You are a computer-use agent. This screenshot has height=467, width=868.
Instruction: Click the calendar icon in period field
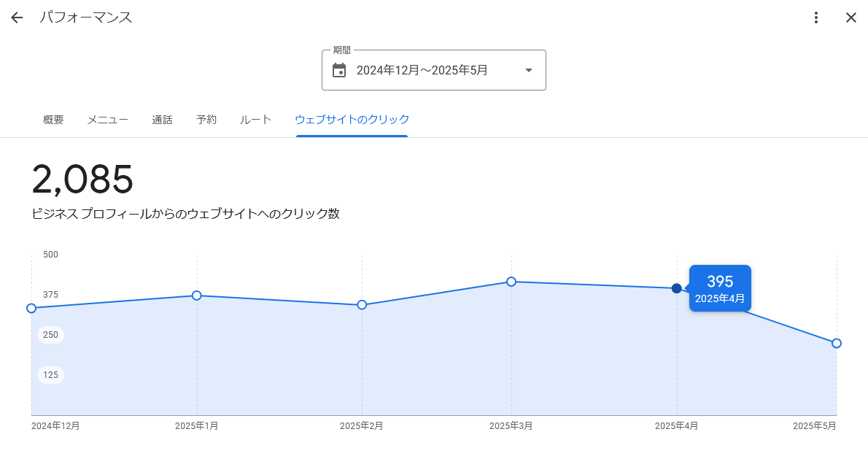click(x=339, y=70)
